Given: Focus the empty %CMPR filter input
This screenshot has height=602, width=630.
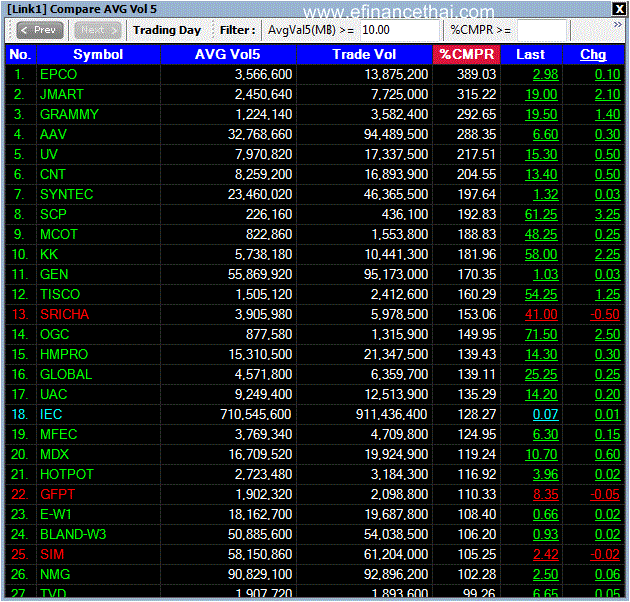Looking at the screenshot, I should [542, 30].
